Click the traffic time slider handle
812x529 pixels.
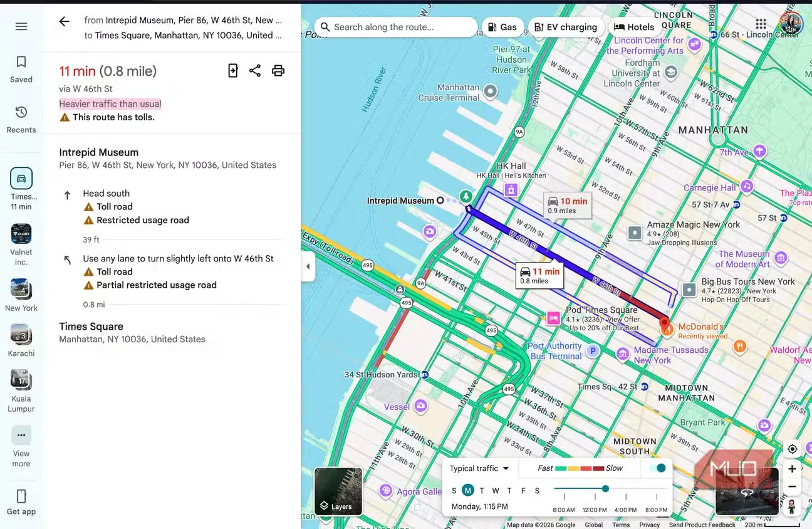605,489
